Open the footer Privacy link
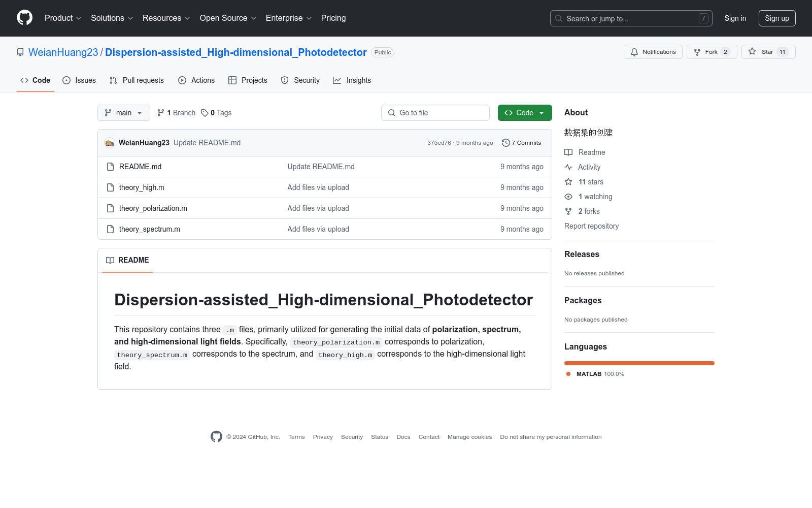 click(x=323, y=437)
